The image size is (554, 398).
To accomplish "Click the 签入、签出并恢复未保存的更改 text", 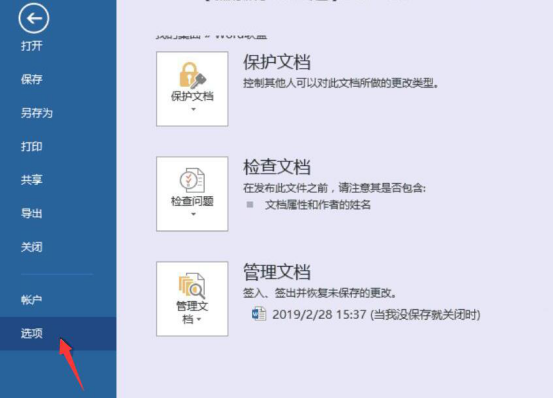I will (x=320, y=293).
